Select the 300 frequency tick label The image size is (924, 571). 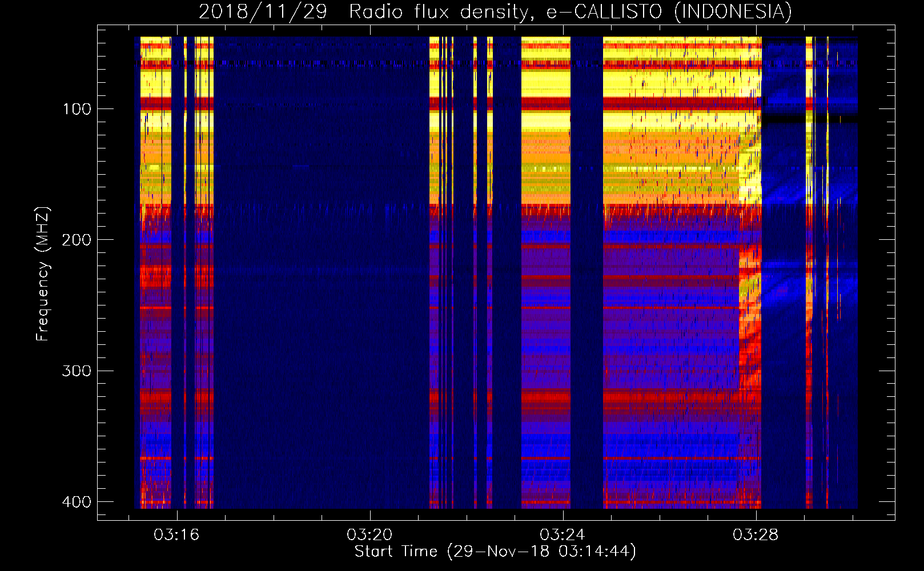pos(77,371)
